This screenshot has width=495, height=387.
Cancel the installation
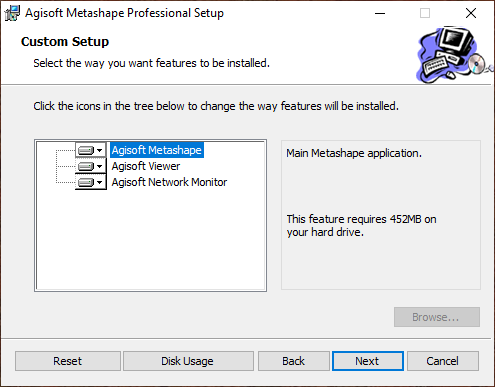tap(443, 361)
